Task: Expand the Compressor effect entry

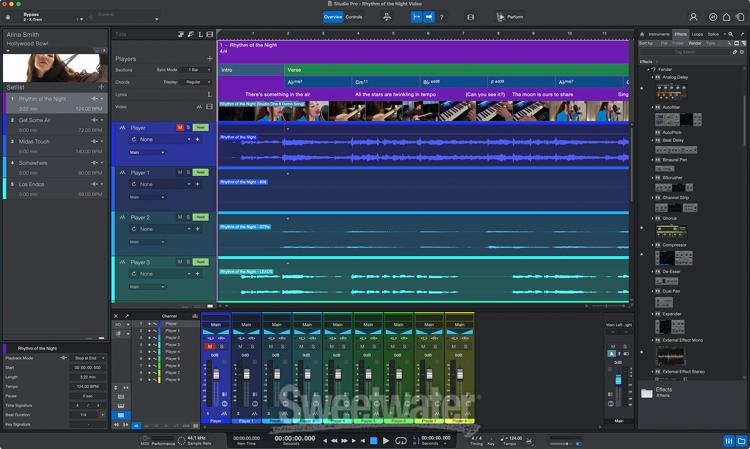Action: click(x=653, y=245)
